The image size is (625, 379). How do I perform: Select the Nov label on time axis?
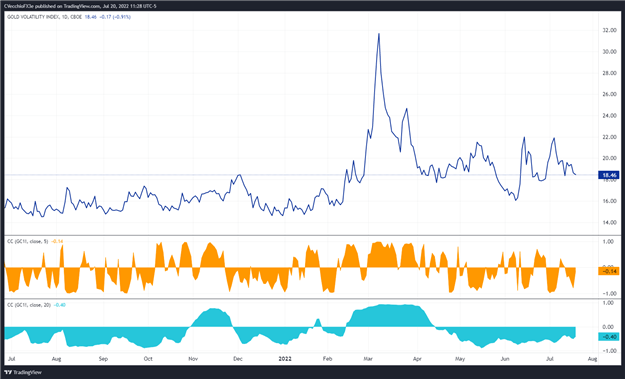tap(193, 359)
